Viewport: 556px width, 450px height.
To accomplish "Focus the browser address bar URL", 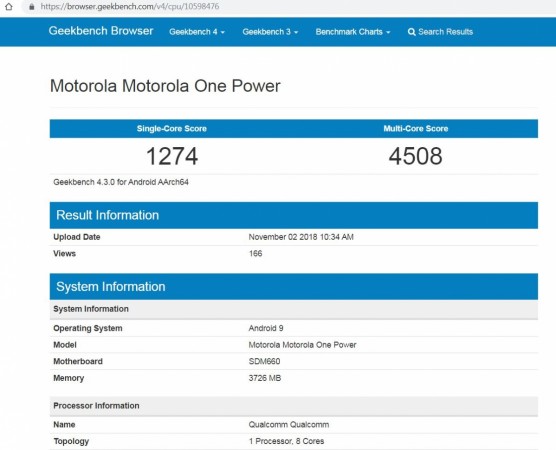I will tap(130, 6).
